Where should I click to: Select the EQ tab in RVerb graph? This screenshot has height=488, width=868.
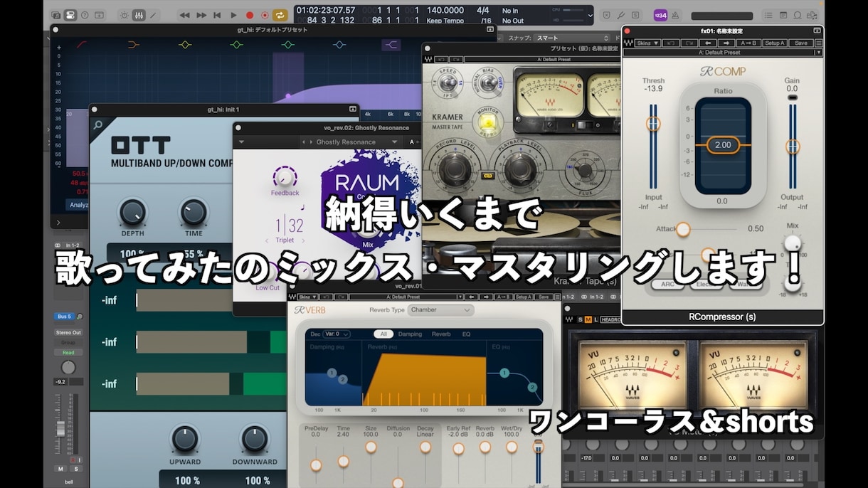(467, 334)
